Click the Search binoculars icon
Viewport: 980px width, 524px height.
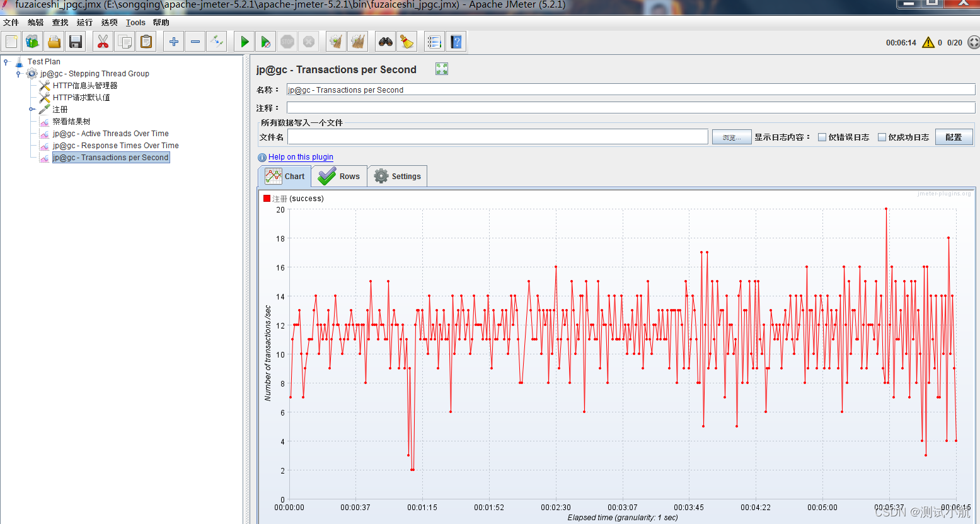(385, 42)
